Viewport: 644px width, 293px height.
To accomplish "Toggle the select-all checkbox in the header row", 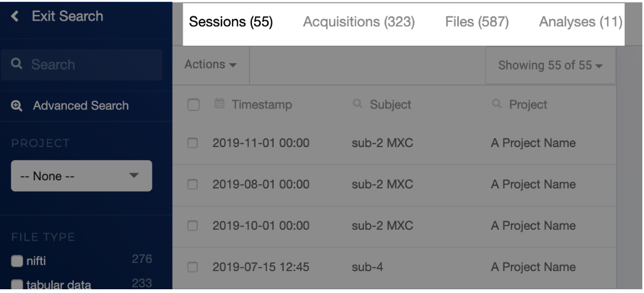I will coord(193,105).
